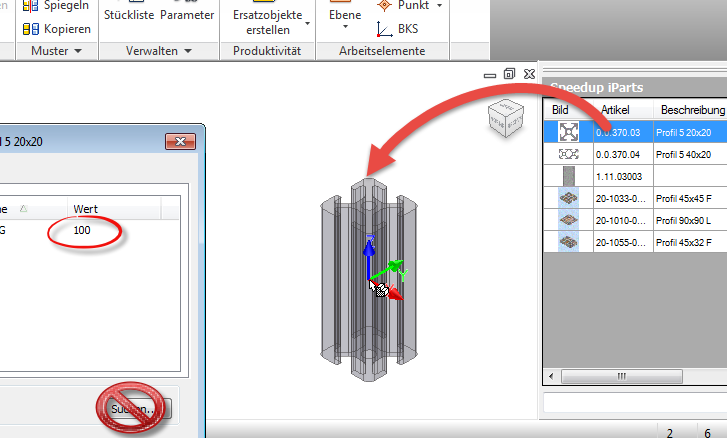
Task: Click the Profil 5 40x20 thumbnail image
Action: (569, 154)
